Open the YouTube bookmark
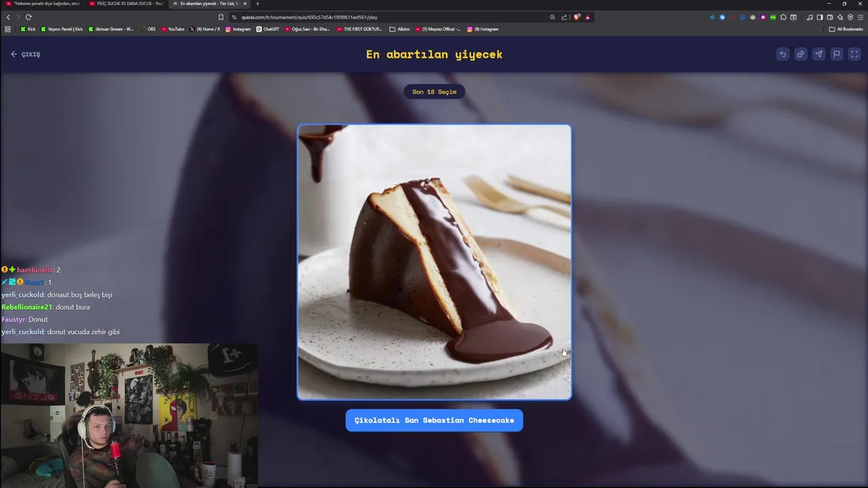The width and height of the screenshot is (868, 488). 173,29
